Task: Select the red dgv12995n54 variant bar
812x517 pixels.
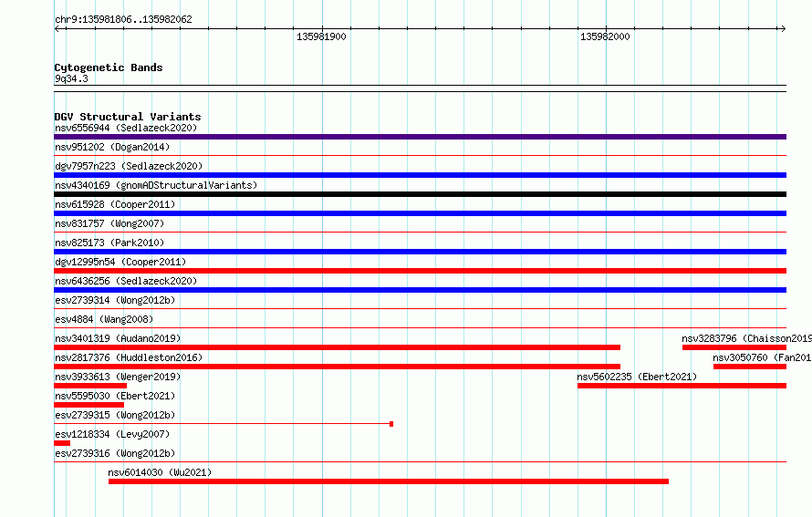Action: 420,271
